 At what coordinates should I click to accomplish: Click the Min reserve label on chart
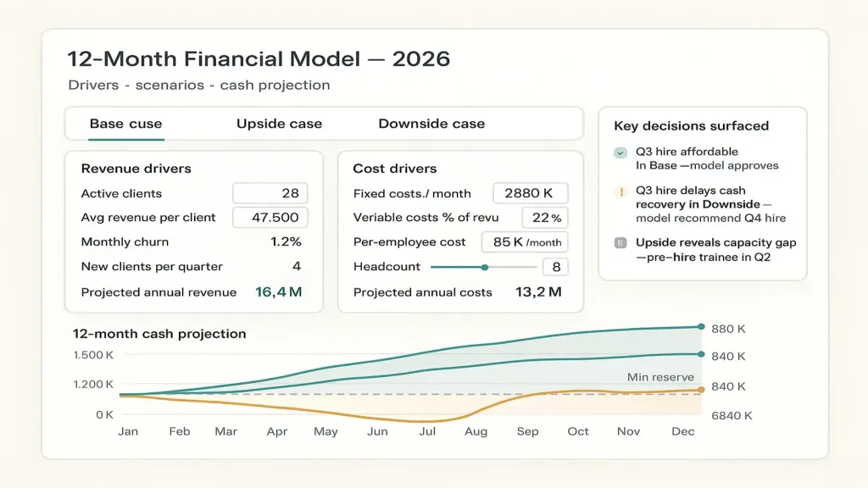pyautogui.click(x=660, y=377)
